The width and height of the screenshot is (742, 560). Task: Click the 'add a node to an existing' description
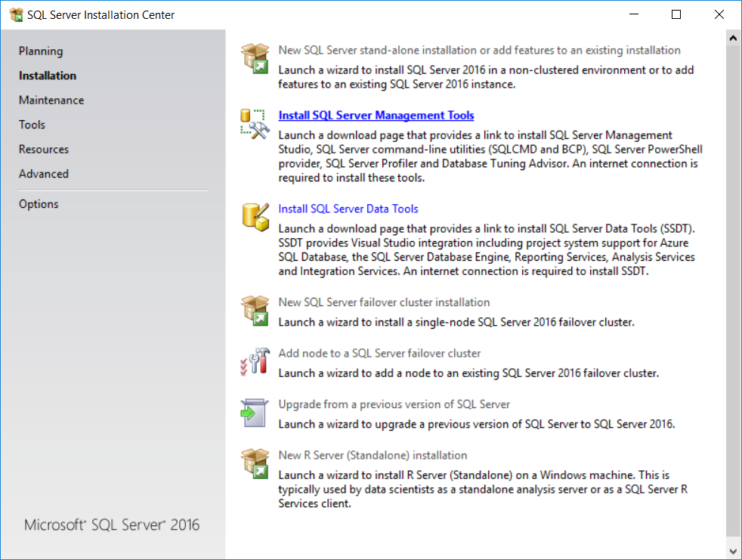pos(468,373)
